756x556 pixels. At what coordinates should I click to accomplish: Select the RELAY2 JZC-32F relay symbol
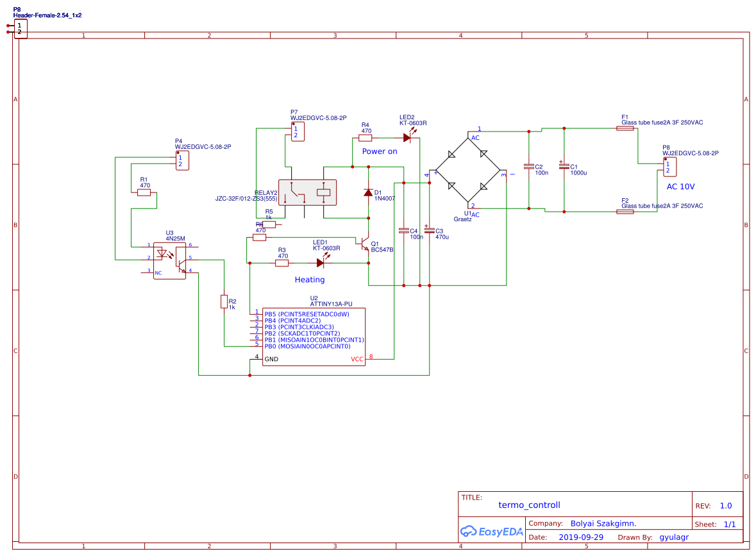[x=308, y=192]
